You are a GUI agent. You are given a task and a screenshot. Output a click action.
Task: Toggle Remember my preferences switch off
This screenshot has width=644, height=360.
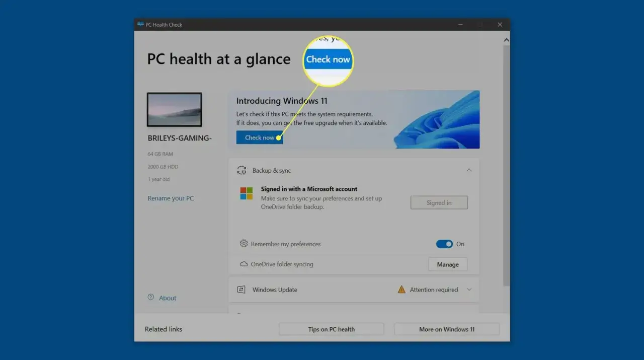[x=444, y=244]
